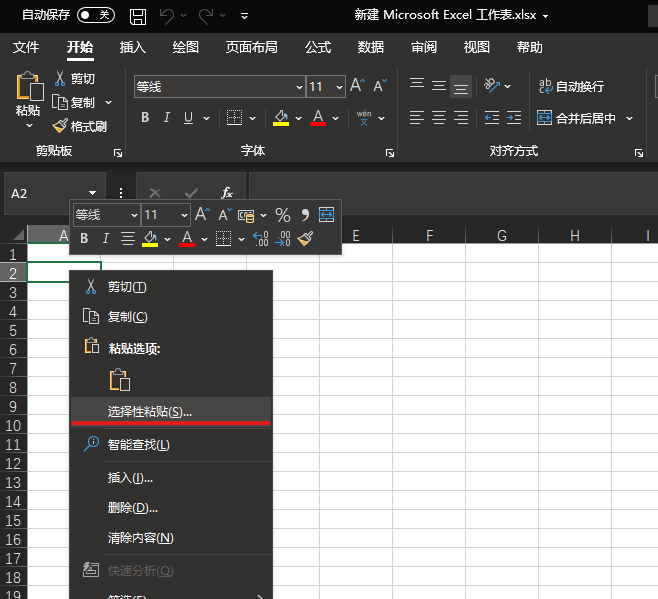The height and width of the screenshot is (599, 658).
Task: Set top vertical alignment
Action: [417, 86]
